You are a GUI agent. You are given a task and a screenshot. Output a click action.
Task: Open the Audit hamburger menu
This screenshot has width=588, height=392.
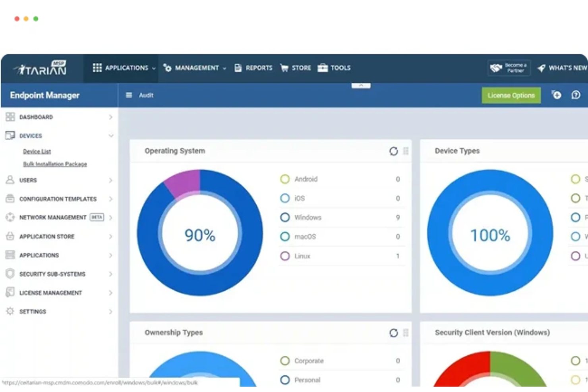[x=128, y=95]
